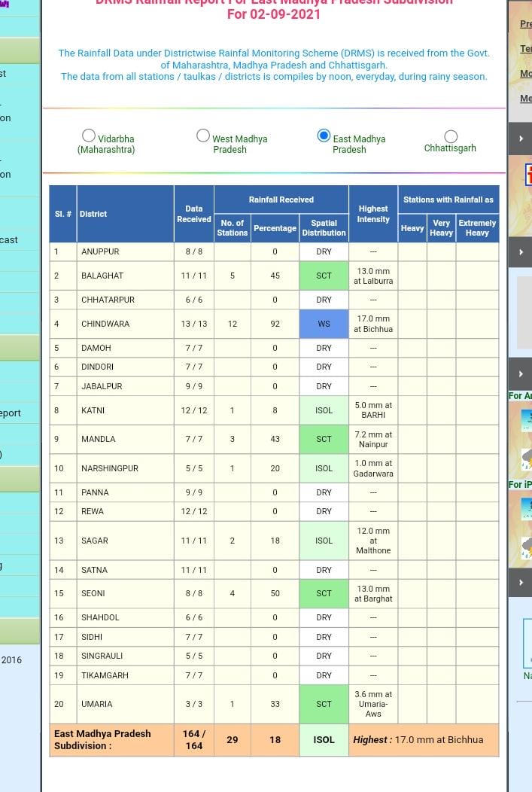
Task: Open first weather icon under 'For An' heading
Action: click(x=526, y=419)
